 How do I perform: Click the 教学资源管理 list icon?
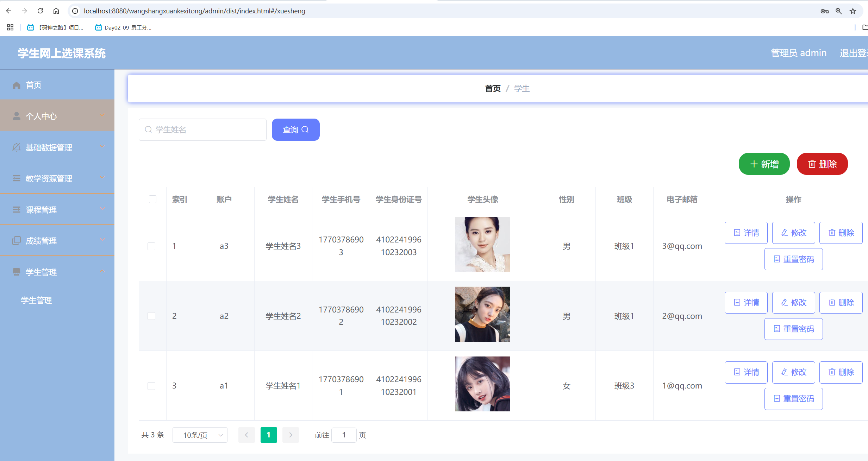point(17,178)
